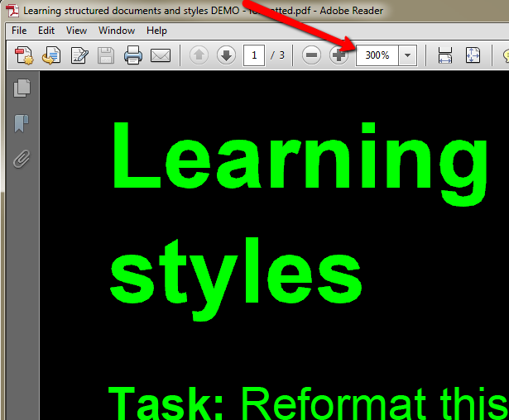Click the Adobe PDF icon in title bar
The width and height of the screenshot is (509, 420).
(x=13, y=11)
